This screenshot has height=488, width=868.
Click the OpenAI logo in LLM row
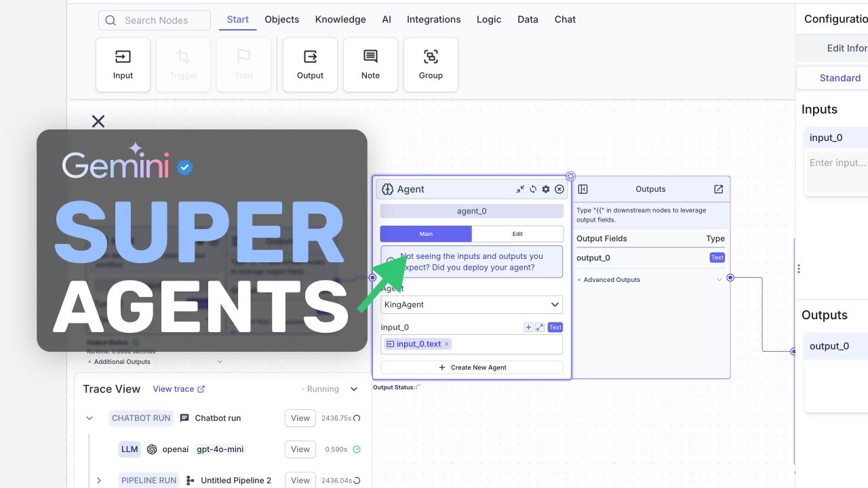(x=152, y=449)
